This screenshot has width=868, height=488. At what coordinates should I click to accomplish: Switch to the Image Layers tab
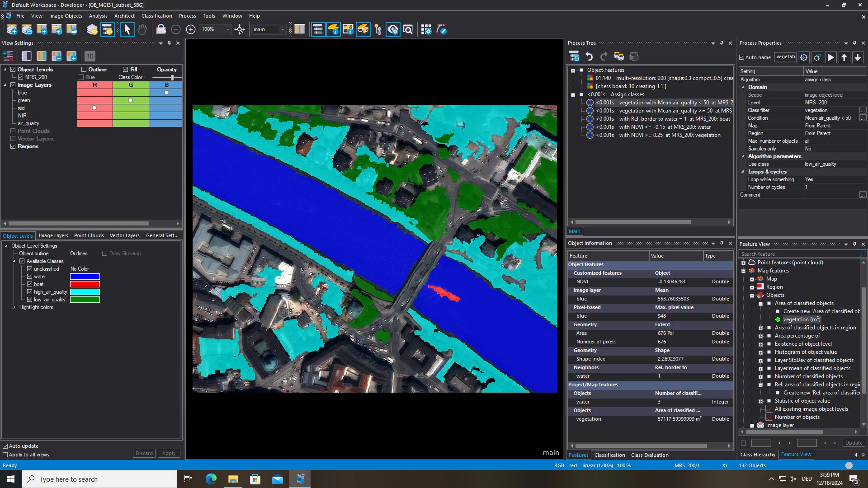point(53,235)
